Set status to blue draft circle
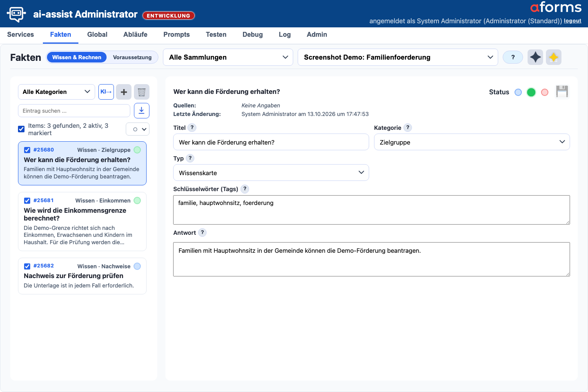The height and width of the screenshot is (392, 588). [x=518, y=92]
